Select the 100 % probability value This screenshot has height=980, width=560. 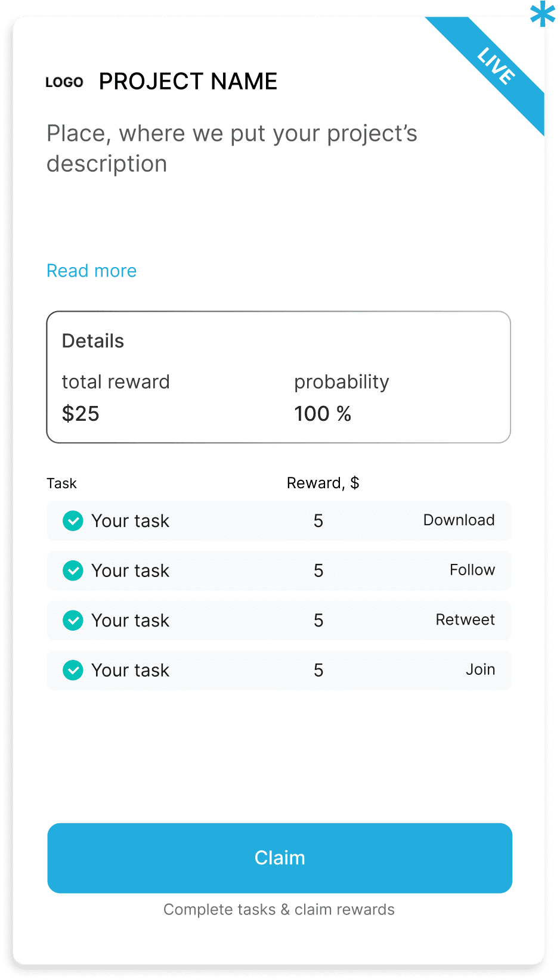[323, 414]
